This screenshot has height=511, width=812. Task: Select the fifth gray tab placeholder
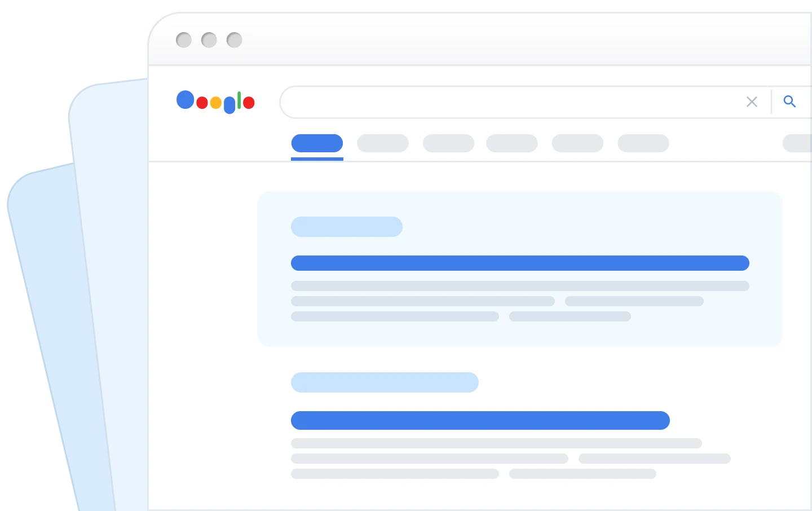tap(643, 143)
